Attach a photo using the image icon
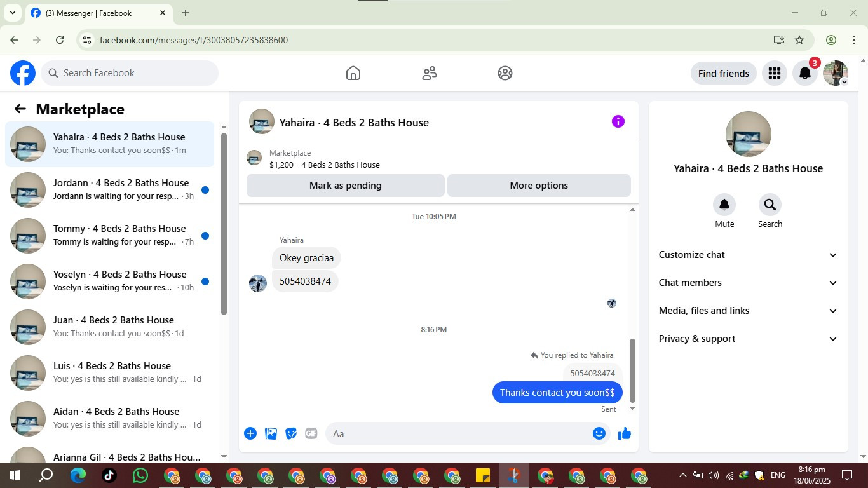Image resolution: width=868 pixels, height=488 pixels. (x=271, y=433)
